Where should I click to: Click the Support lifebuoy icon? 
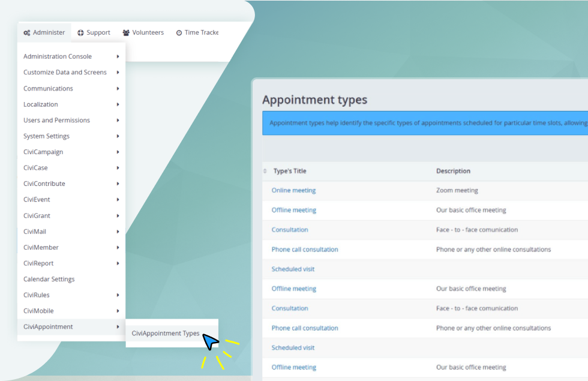tap(80, 32)
